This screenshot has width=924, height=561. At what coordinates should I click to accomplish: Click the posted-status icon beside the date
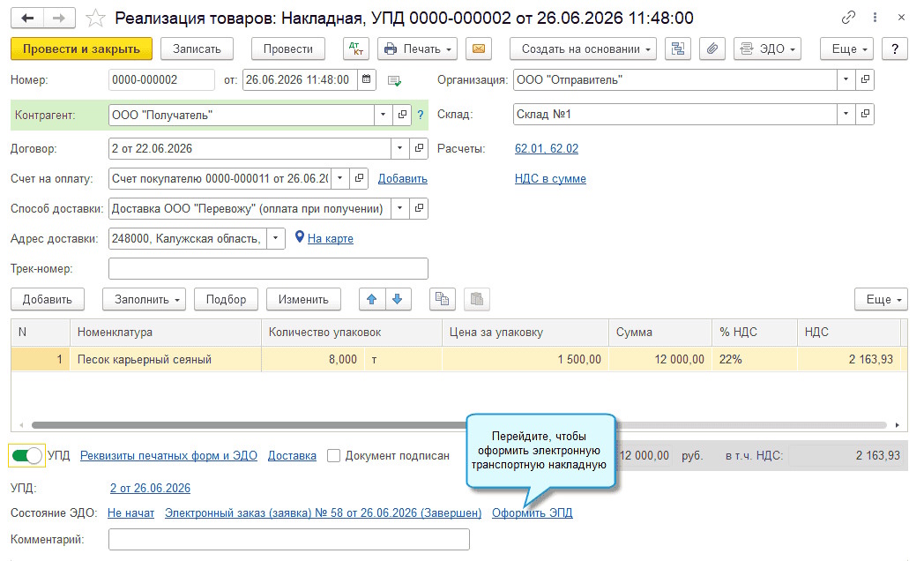(394, 81)
